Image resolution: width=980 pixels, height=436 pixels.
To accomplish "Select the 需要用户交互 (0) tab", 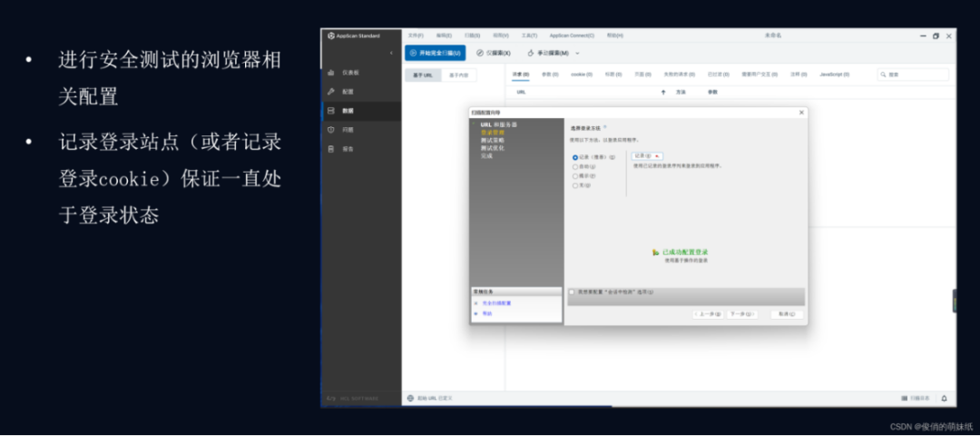I will (759, 74).
